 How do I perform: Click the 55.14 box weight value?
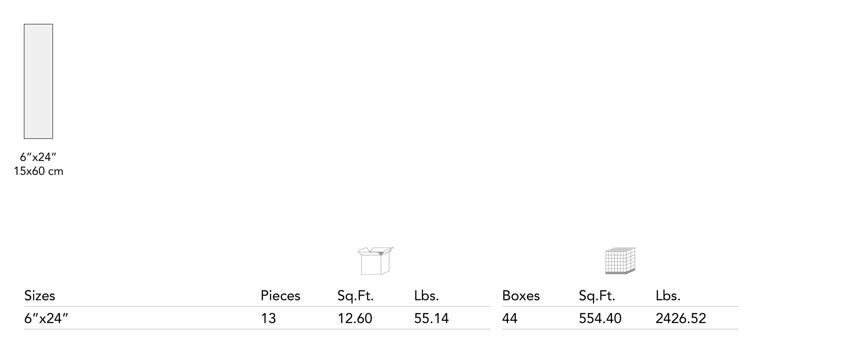coord(431,318)
